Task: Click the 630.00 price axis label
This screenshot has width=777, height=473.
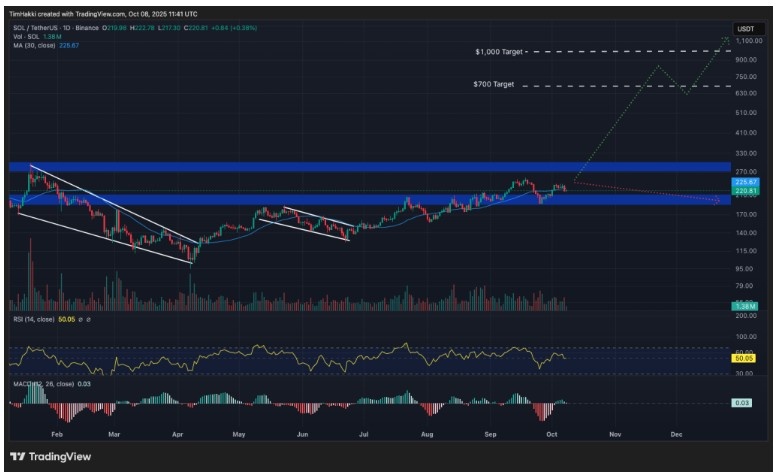Action: tap(746, 93)
